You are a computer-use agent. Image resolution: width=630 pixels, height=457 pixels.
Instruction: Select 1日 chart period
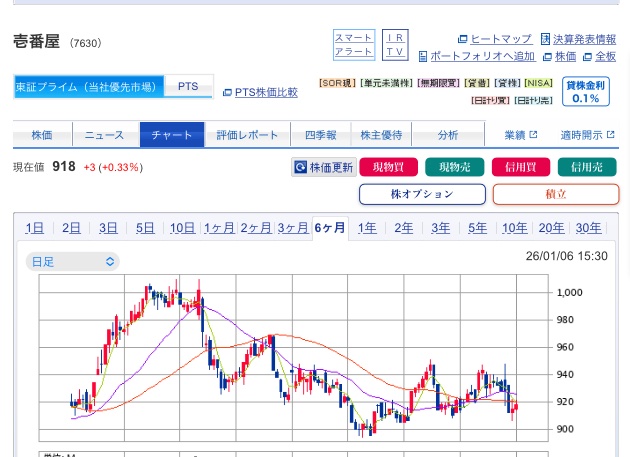pyautogui.click(x=35, y=228)
